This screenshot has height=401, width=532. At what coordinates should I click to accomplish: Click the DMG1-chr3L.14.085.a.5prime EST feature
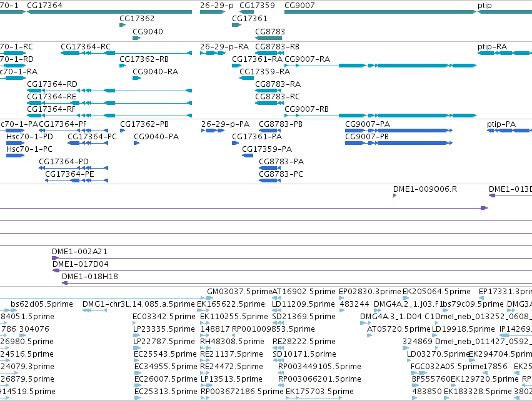[x=94, y=310]
